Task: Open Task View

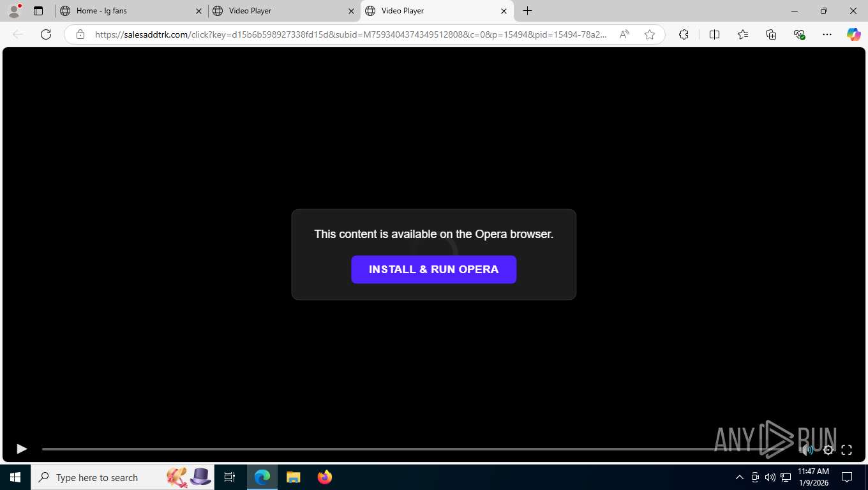Action: point(230,477)
